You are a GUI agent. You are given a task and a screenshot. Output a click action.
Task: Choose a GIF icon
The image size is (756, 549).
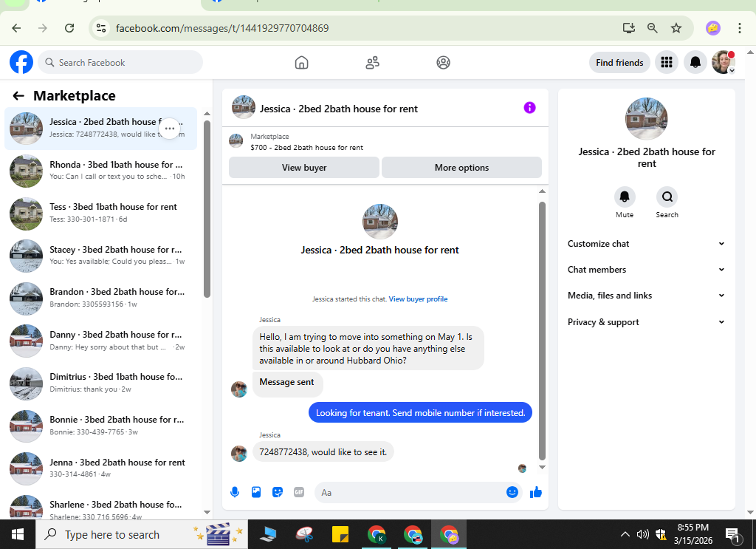(299, 492)
